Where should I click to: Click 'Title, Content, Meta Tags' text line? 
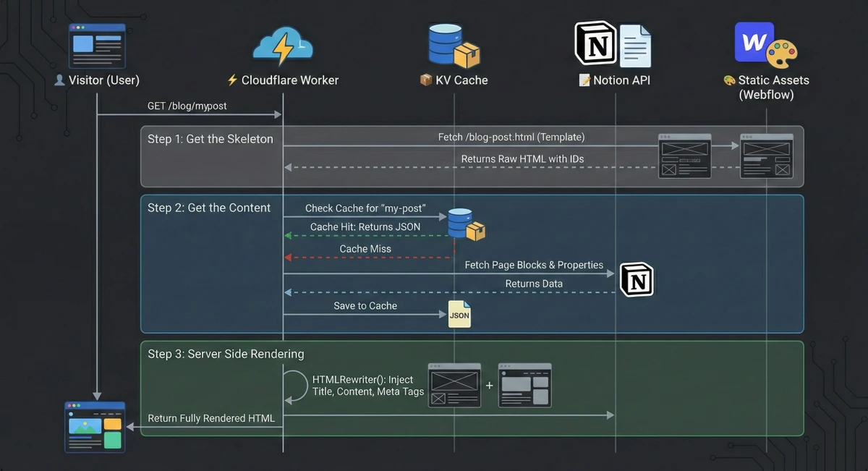click(368, 391)
